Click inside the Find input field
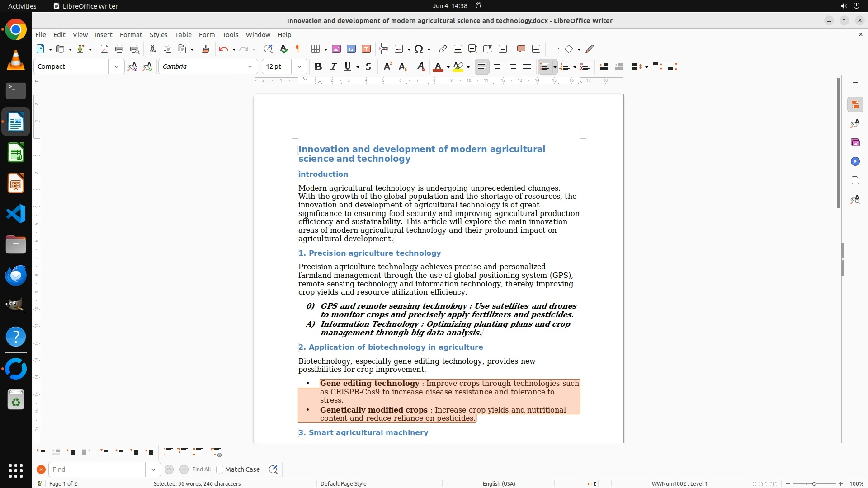This screenshot has width=868, height=488. [97, 469]
